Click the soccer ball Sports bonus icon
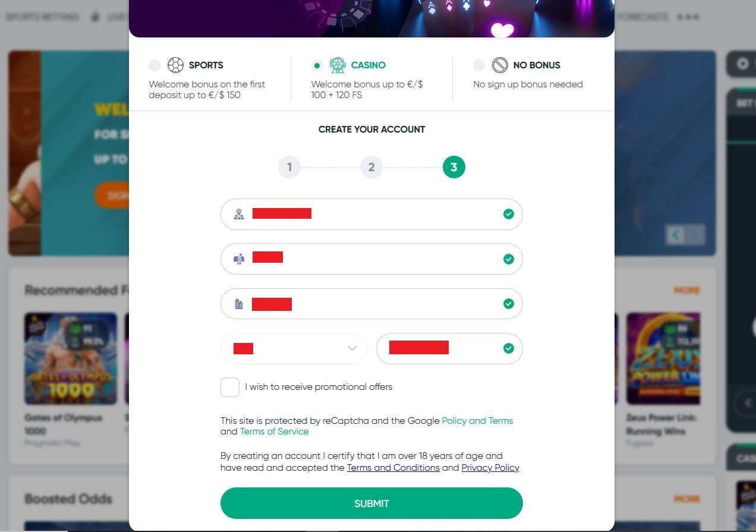This screenshot has width=756, height=532. pyautogui.click(x=175, y=65)
